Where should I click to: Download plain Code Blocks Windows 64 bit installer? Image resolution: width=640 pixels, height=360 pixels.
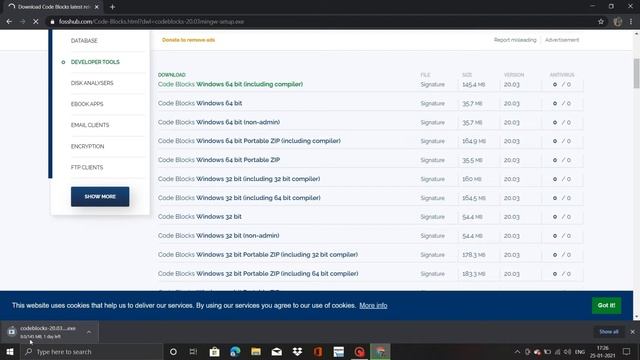pyautogui.click(x=200, y=103)
